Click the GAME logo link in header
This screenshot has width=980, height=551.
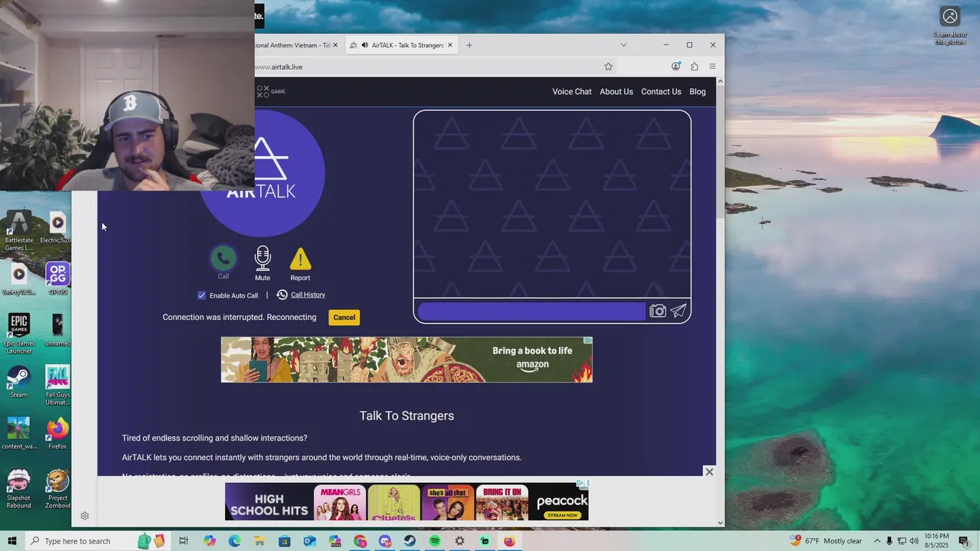pos(270,92)
